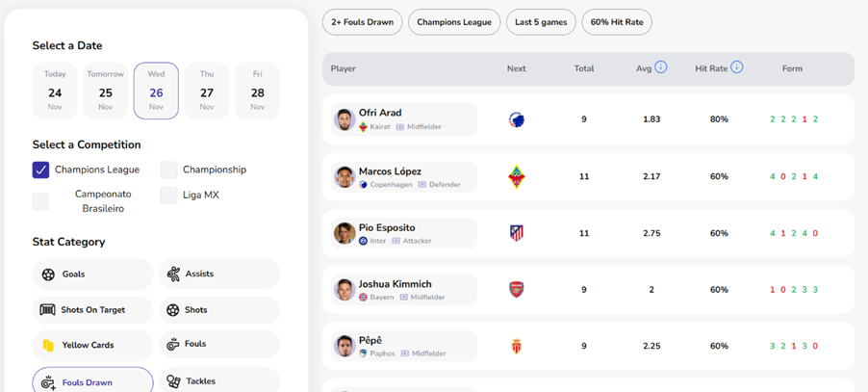Click Marcos López's next opponent club badge
The image size is (868, 392).
tap(517, 176)
